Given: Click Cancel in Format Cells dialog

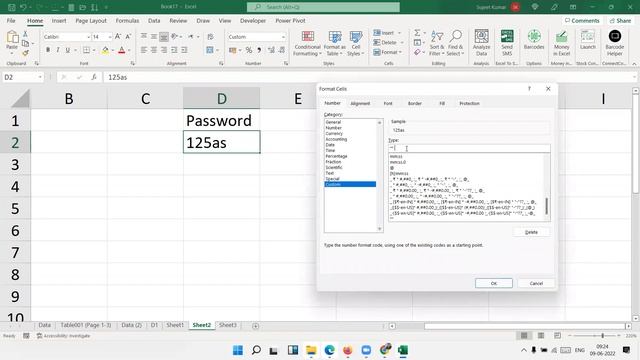Looking at the screenshot, I should [536, 283].
